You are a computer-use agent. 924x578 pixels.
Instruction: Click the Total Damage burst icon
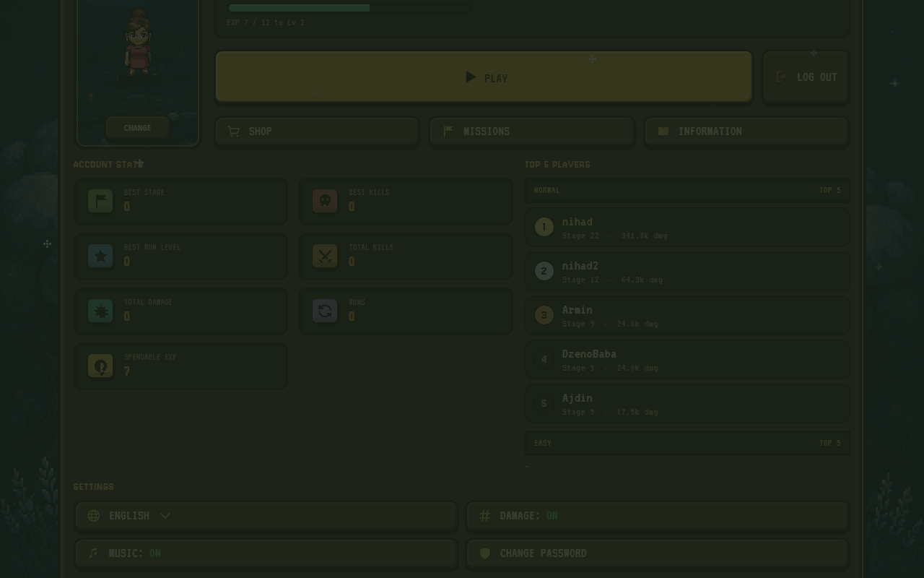tap(100, 310)
